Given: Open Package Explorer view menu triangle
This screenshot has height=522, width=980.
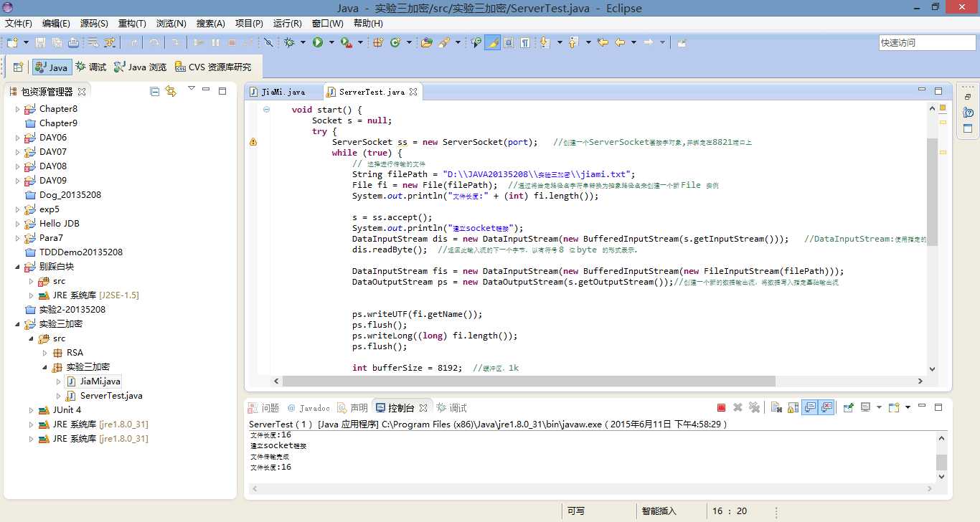Looking at the screenshot, I should pyautogui.click(x=191, y=89).
